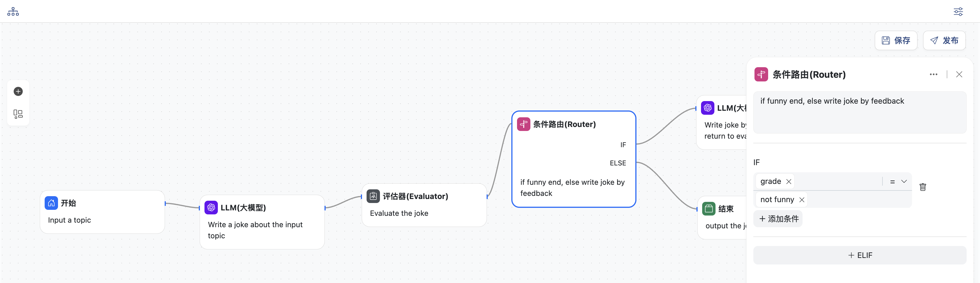Click the plus add-node icon on canvas
The height and width of the screenshot is (283, 980).
click(18, 91)
